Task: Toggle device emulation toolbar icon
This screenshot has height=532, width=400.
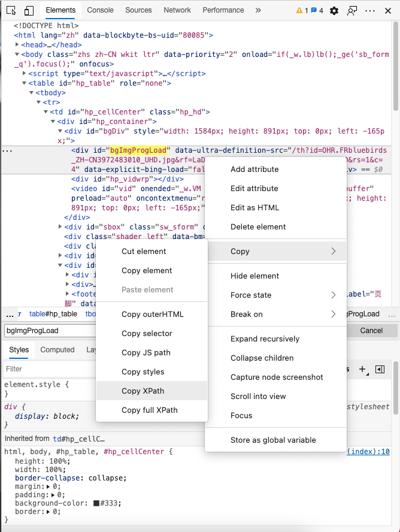Action: (29, 11)
